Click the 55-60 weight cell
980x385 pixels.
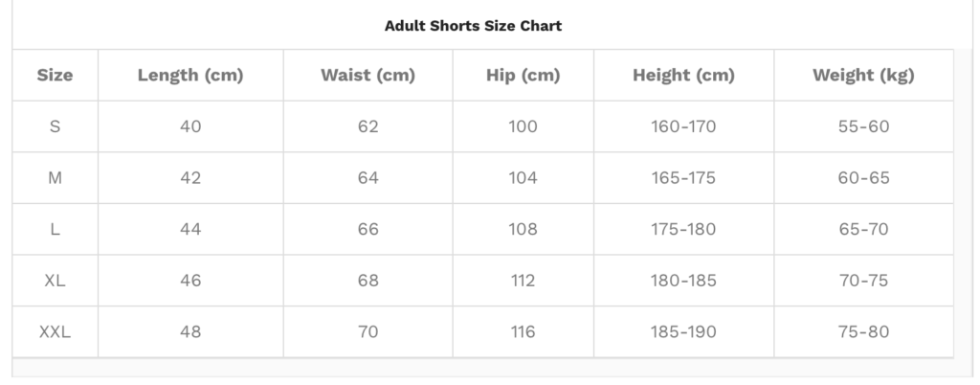pos(863,126)
